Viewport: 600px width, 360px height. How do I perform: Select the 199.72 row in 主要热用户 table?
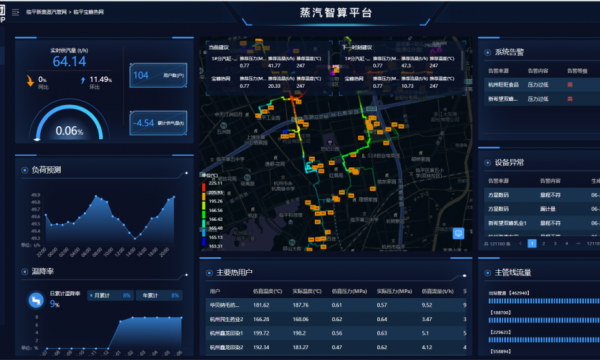click(x=336, y=333)
